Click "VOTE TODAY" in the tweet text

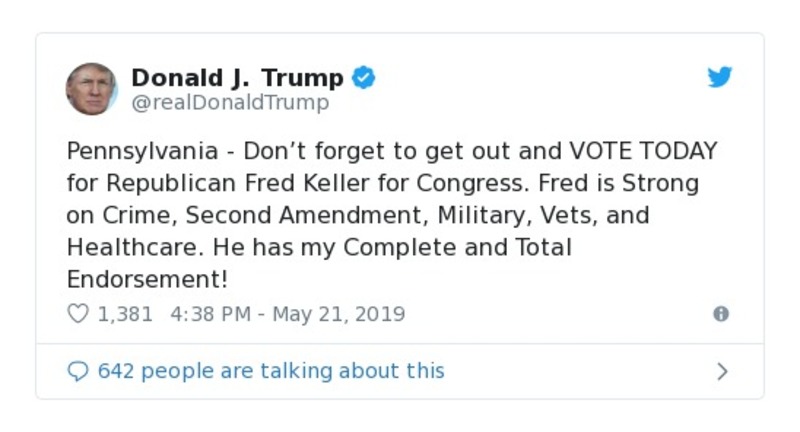point(643,152)
